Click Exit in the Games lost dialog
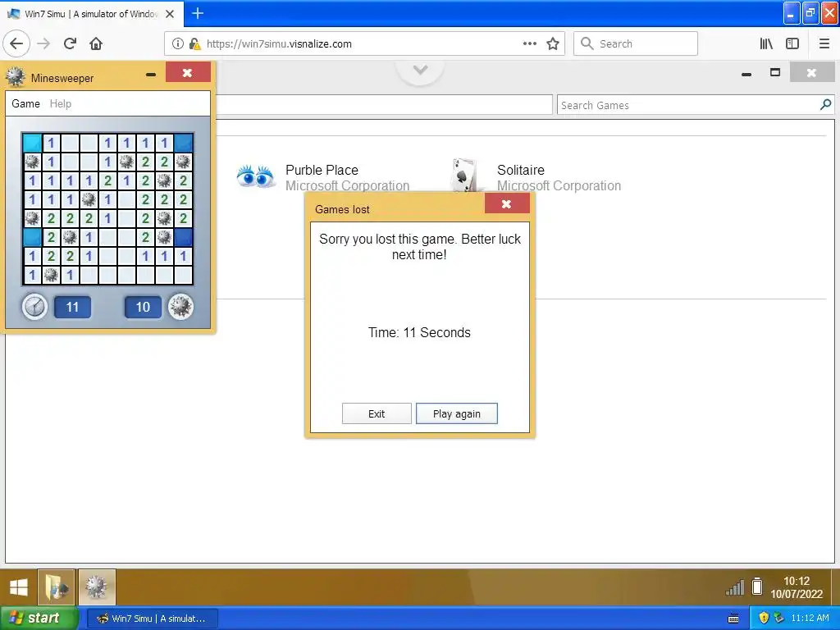Image resolution: width=840 pixels, height=630 pixels. point(377,413)
